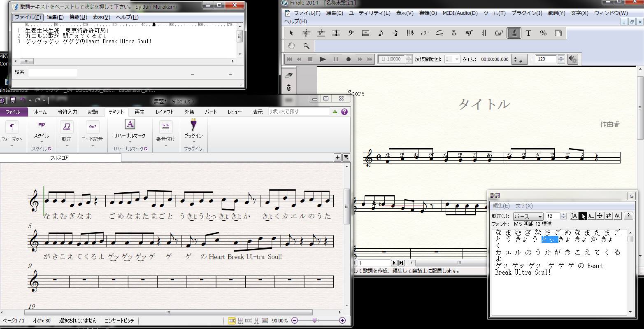Select the Chord tool (CM7) in Finale
The width and height of the screenshot is (644, 329).
point(499,33)
